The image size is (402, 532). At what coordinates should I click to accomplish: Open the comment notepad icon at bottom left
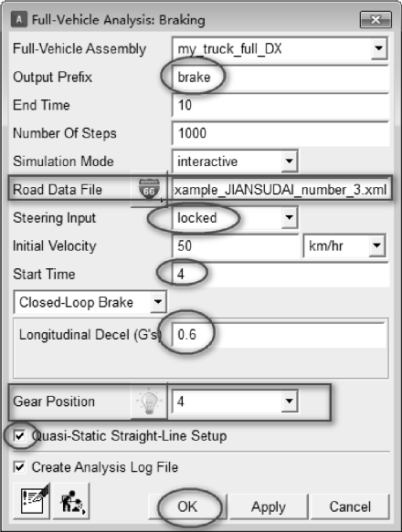click(x=32, y=501)
